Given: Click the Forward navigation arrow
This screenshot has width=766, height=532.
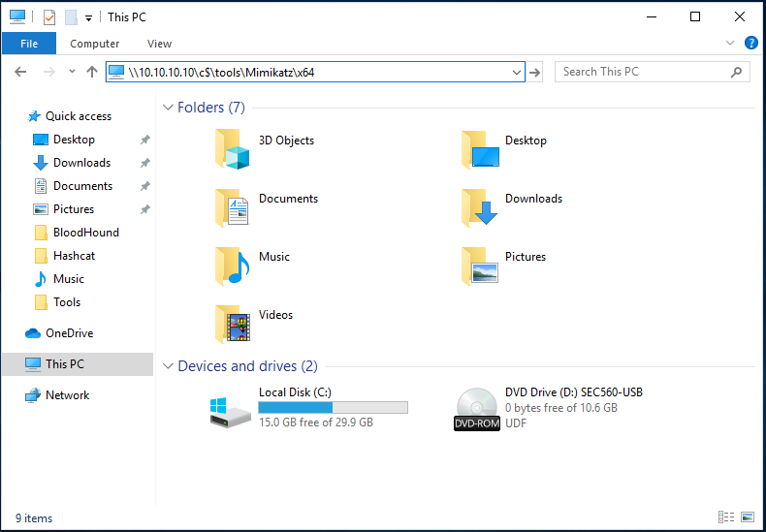Looking at the screenshot, I should pyautogui.click(x=49, y=73).
